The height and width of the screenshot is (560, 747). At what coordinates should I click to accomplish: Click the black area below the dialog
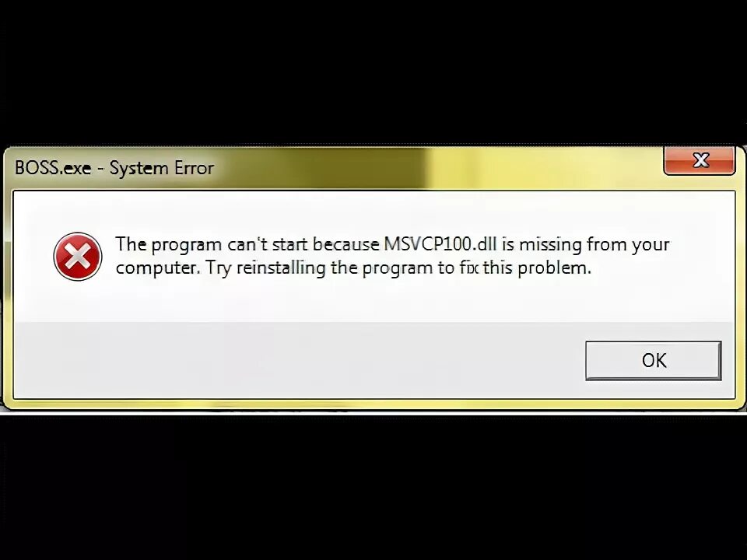[373, 485]
